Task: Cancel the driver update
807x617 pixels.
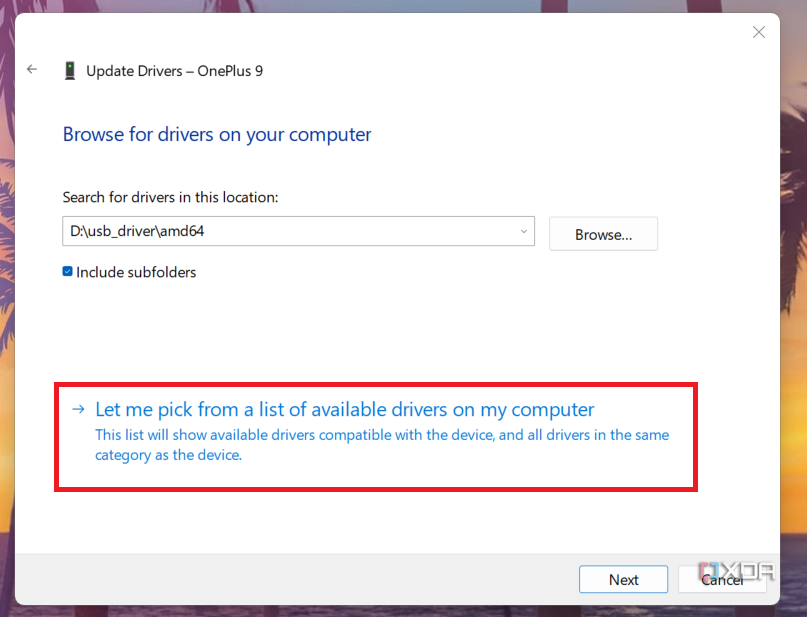Action: (x=722, y=579)
